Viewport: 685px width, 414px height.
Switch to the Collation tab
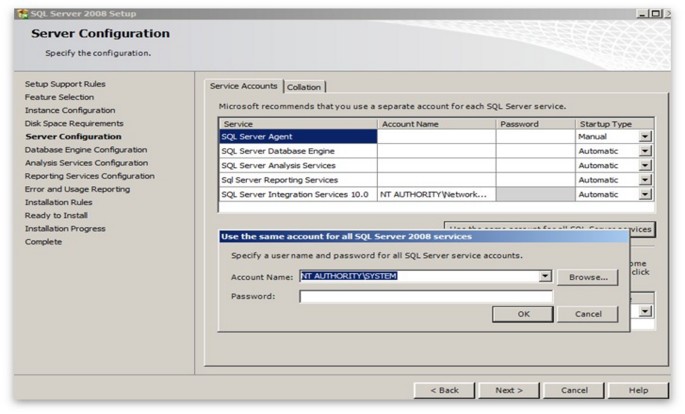304,87
